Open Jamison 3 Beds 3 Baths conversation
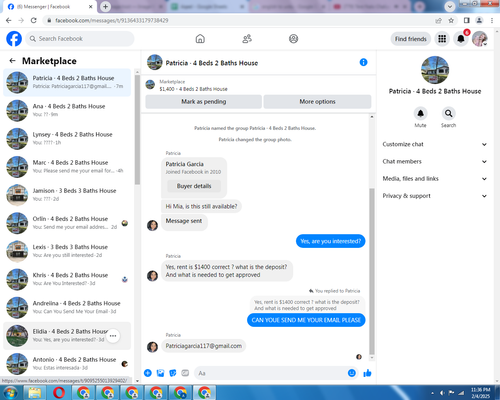Image resolution: width=500 pixels, height=400 pixels. pyautogui.click(x=67, y=195)
